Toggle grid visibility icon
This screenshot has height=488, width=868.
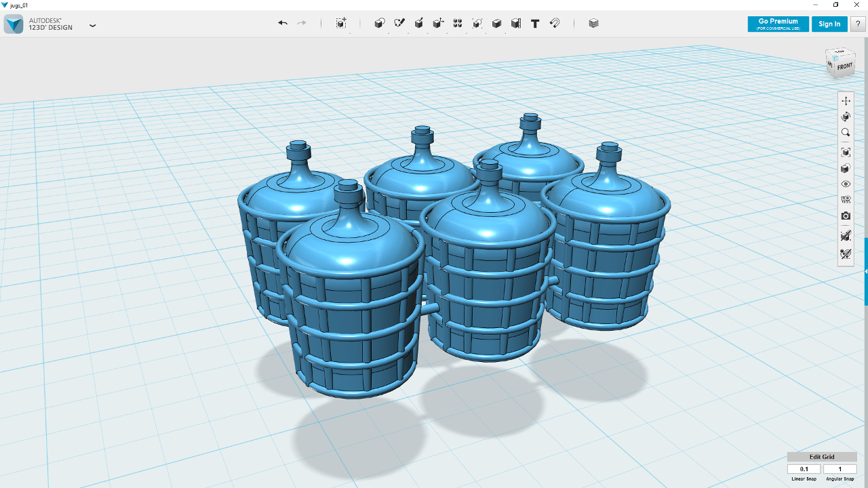(x=846, y=200)
